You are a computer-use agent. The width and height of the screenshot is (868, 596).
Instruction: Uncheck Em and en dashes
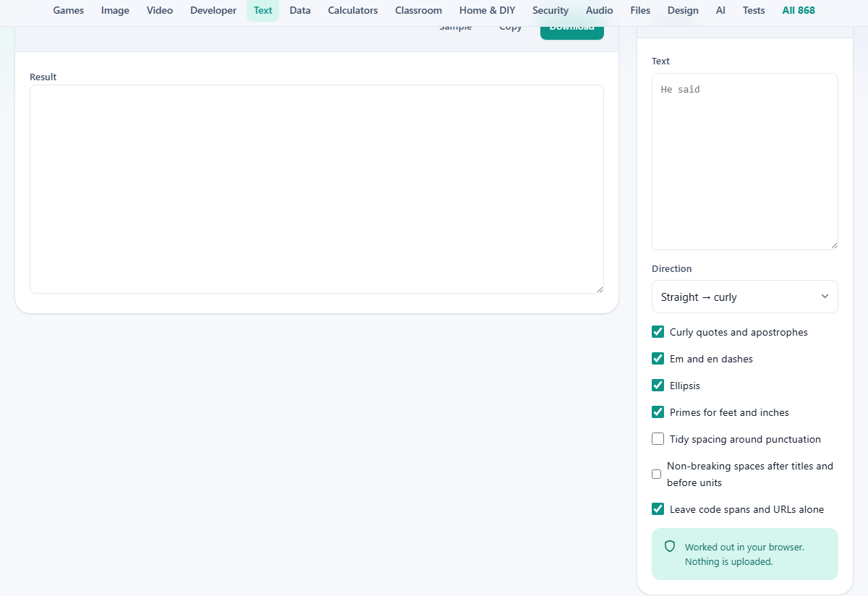(658, 359)
